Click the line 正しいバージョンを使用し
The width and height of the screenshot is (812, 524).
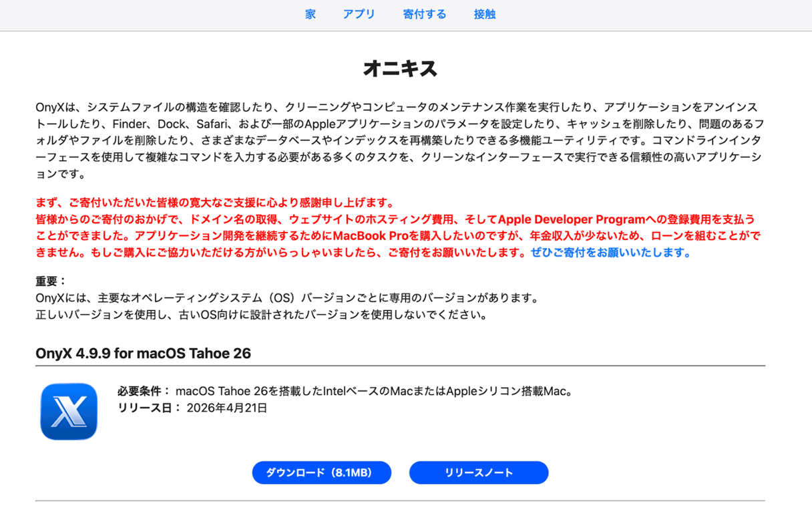click(261, 314)
